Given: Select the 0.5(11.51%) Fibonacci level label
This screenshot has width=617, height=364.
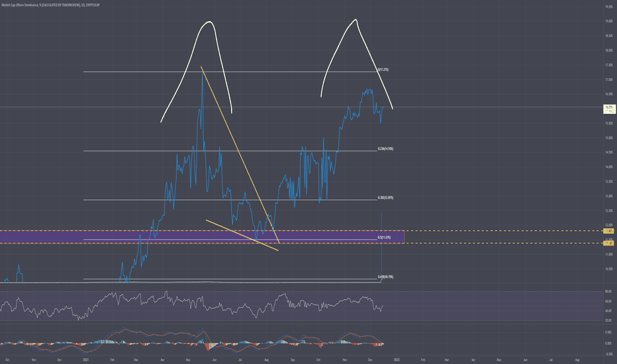Looking at the screenshot, I should [x=384, y=238].
